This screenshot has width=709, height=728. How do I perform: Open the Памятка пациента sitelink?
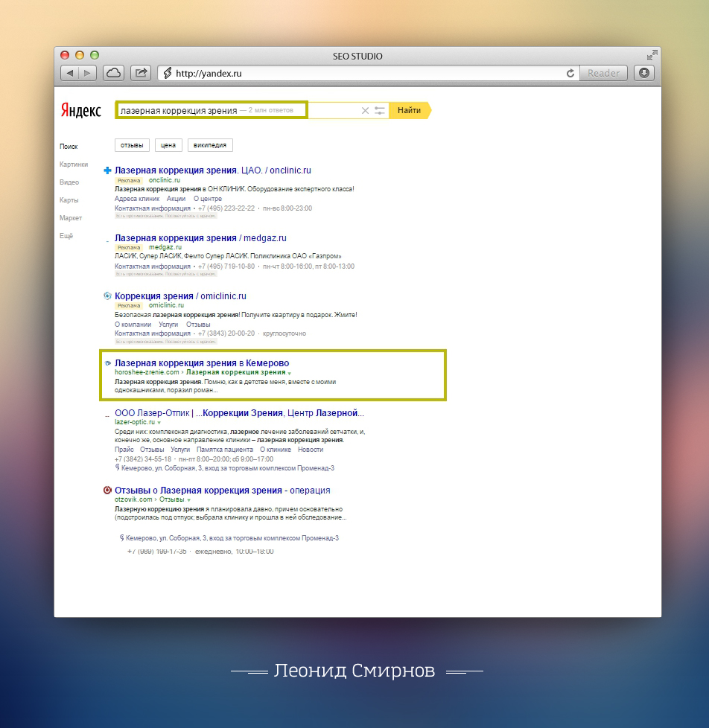(225, 450)
